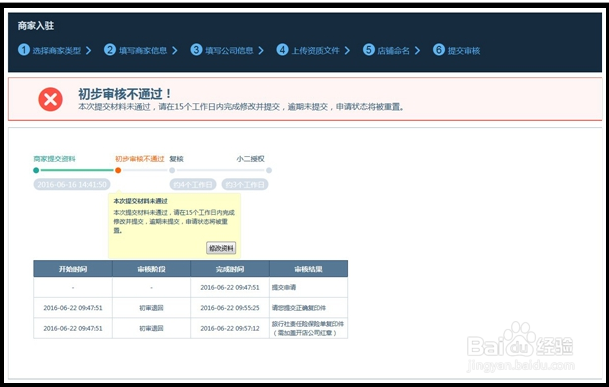Click the 初步审核不通过！ alert heading
Image resolution: width=609 pixels, height=387 pixels.
125,94
